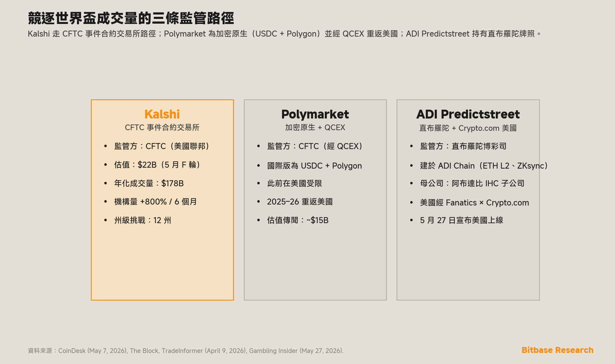Click the 此前在美國受限 bullet
This screenshot has width=615, height=364.
(295, 183)
